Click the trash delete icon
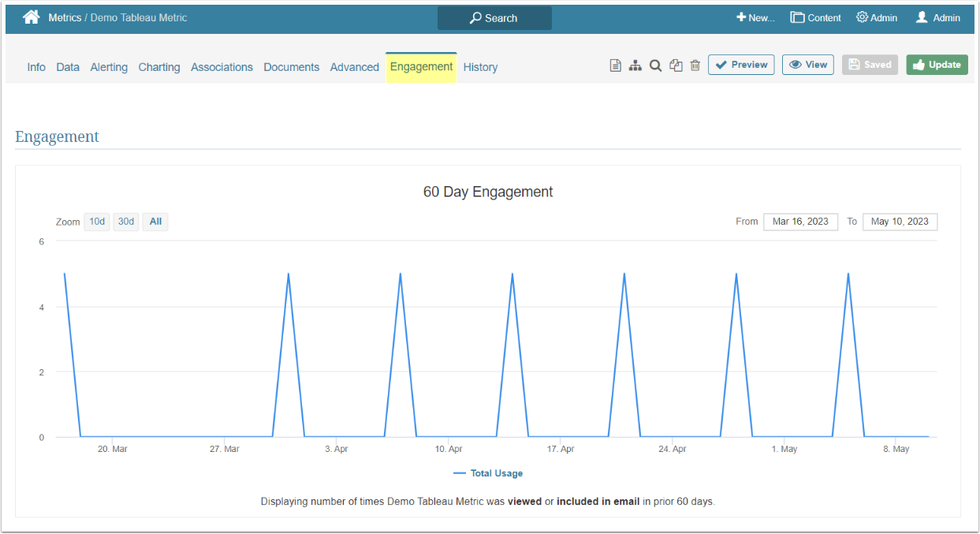Viewport: 980px width, 534px height. [695, 65]
